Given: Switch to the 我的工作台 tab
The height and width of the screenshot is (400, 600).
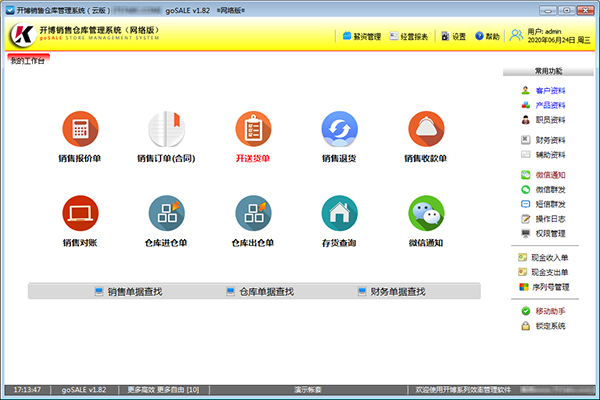Looking at the screenshot, I should coord(28,60).
